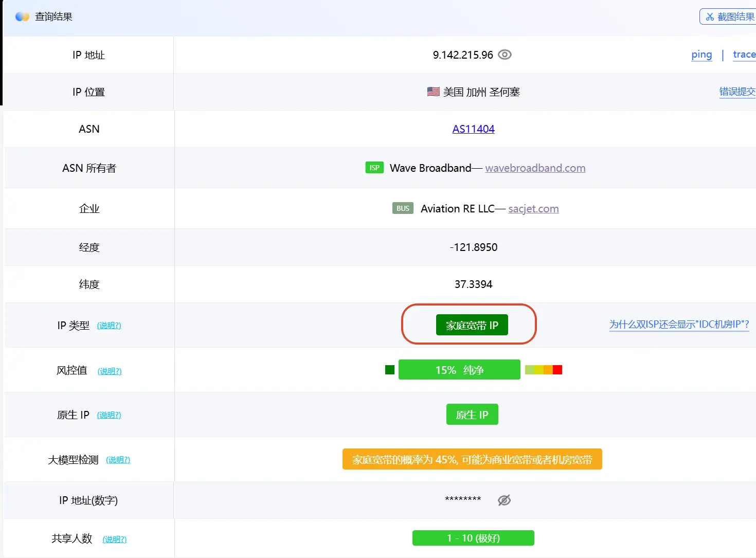Reveal the hidden numeric IP address
The width and height of the screenshot is (756, 558).
tap(504, 500)
